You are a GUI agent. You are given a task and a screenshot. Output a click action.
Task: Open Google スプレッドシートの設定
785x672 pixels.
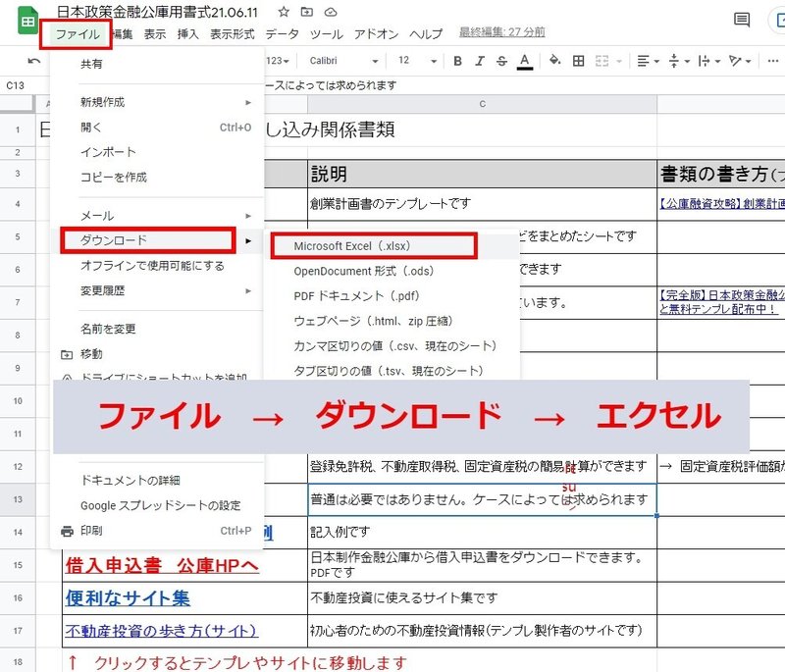pos(157,505)
